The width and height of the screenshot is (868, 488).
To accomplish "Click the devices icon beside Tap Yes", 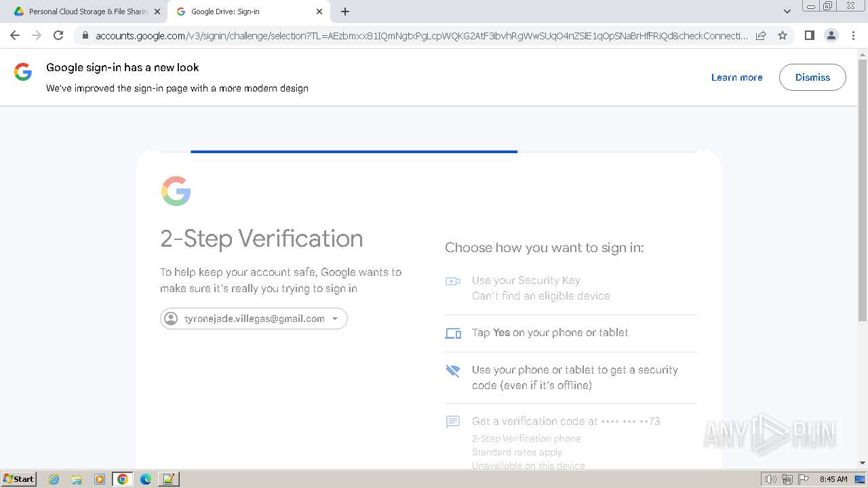I will [453, 333].
